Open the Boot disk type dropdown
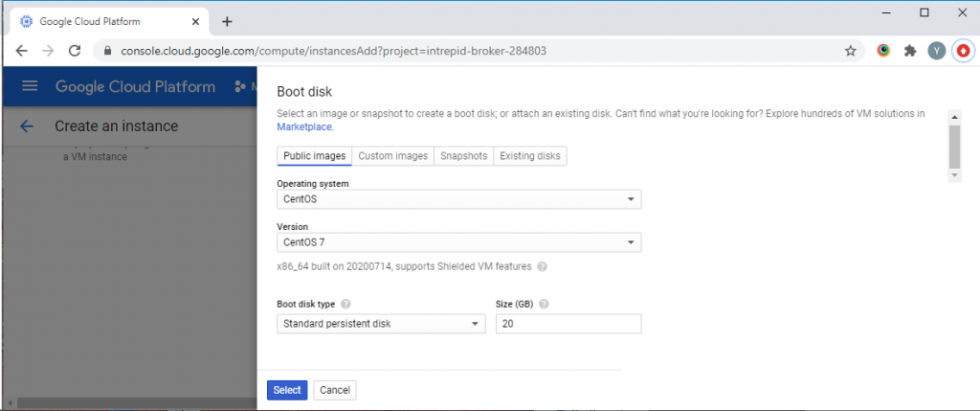 pos(381,324)
